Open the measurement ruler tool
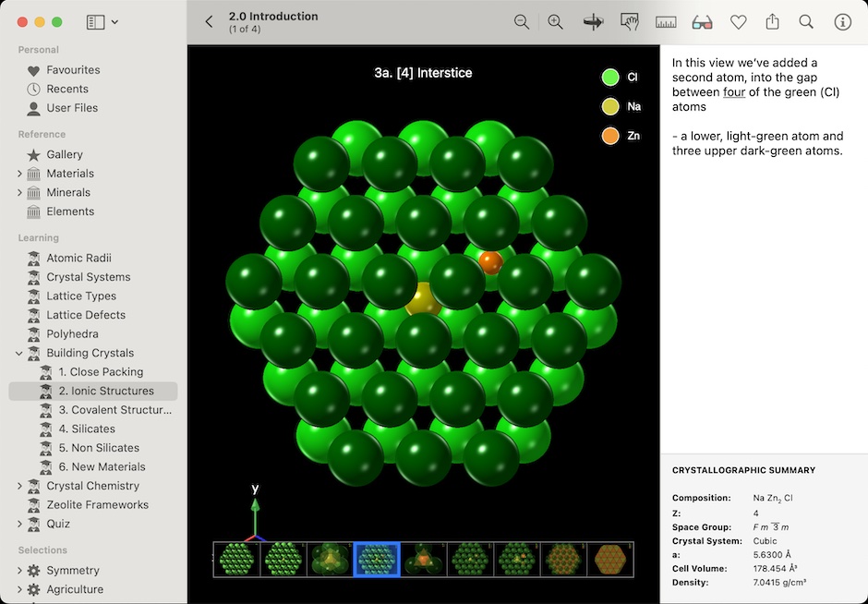The image size is (868, 604). click(x=666, y=21)
